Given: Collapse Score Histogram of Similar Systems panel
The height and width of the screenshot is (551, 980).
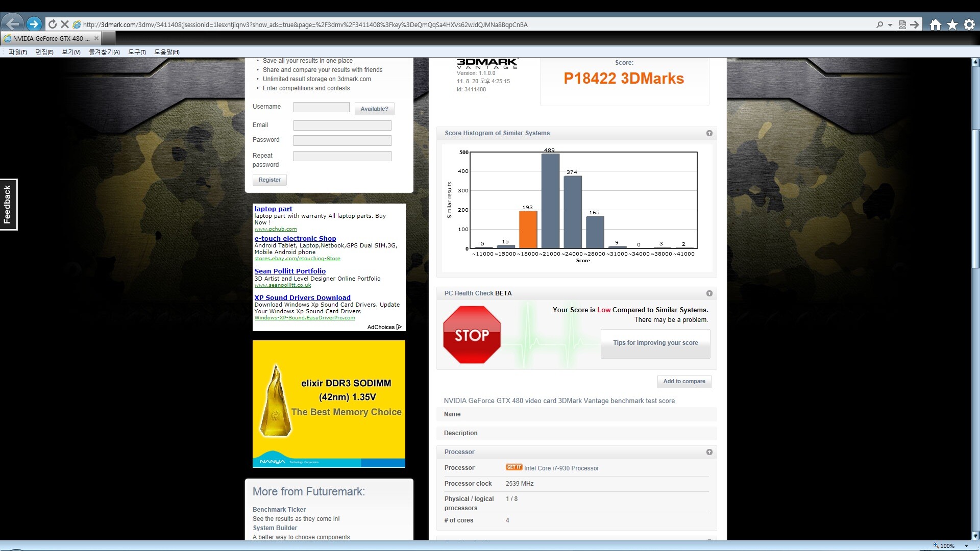Looking at the screenshot, I should pos(709,133).
